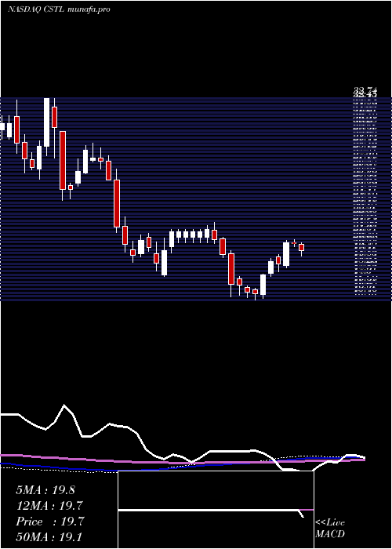The width and height of the screenshot is (392, 549).
Task: Click the top price axis label 32.74
Action: (x=365, y=91)
